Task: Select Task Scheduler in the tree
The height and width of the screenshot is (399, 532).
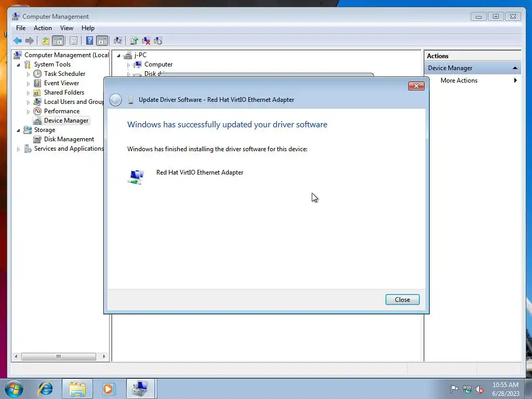Action: [x=64, y=74]
